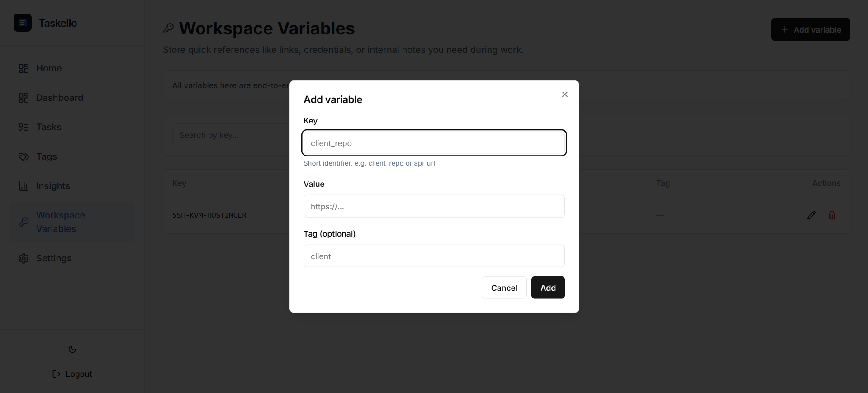Click into the Value input field
868x393 pixels.
pyautogui.click(x=434, y=206)
